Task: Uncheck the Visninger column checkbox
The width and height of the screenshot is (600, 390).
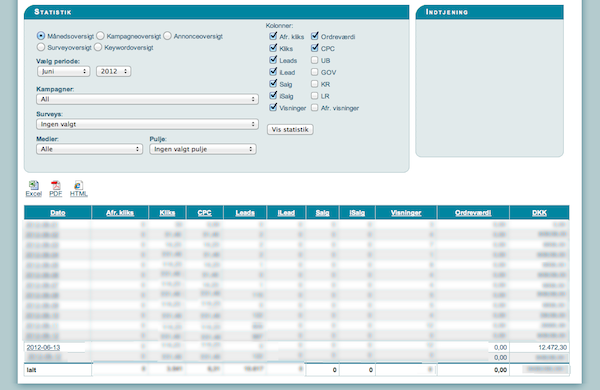Action: pyautogui.click(x=273, y=107)
